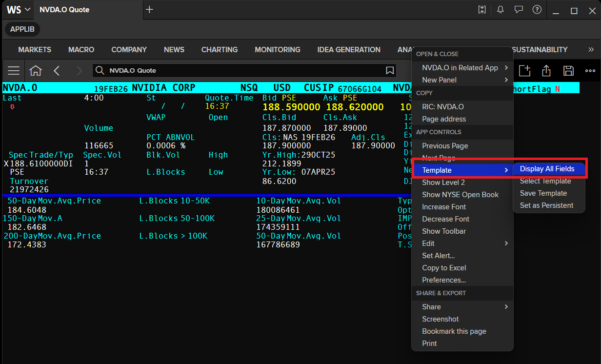The image size is (601, 364).
Task: Expand the New Panel submenu
Action: coord(462,80)
